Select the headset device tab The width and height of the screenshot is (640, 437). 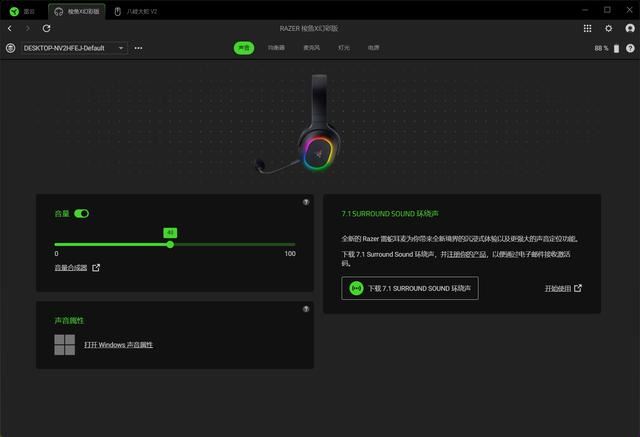pyautogui.click(x=77, y=11)
